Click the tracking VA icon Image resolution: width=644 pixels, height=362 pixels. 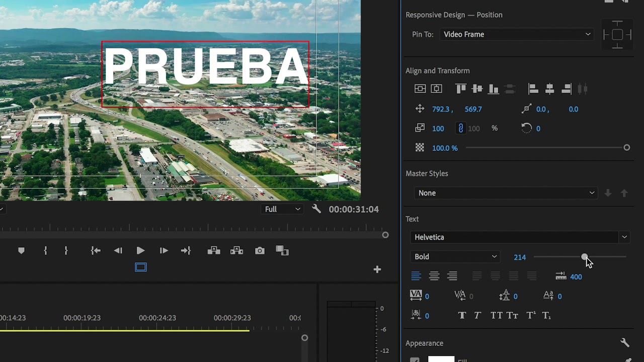click(x=416, y=296)
